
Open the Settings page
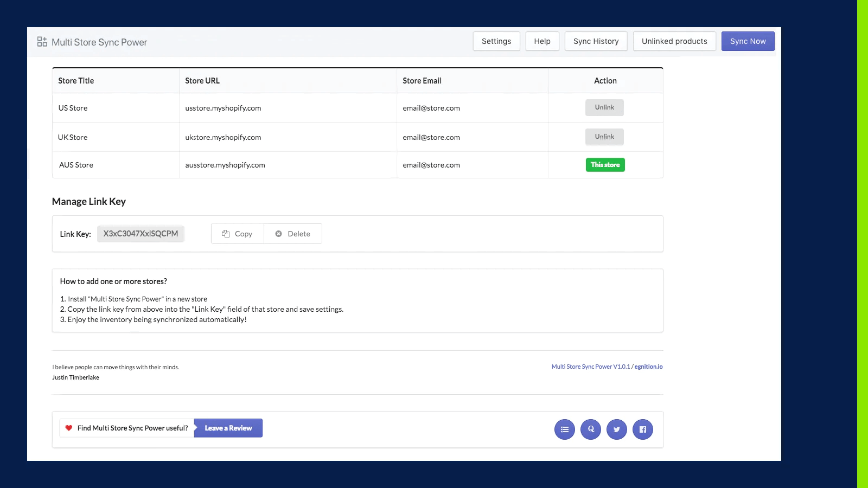[x=496, y=41]
